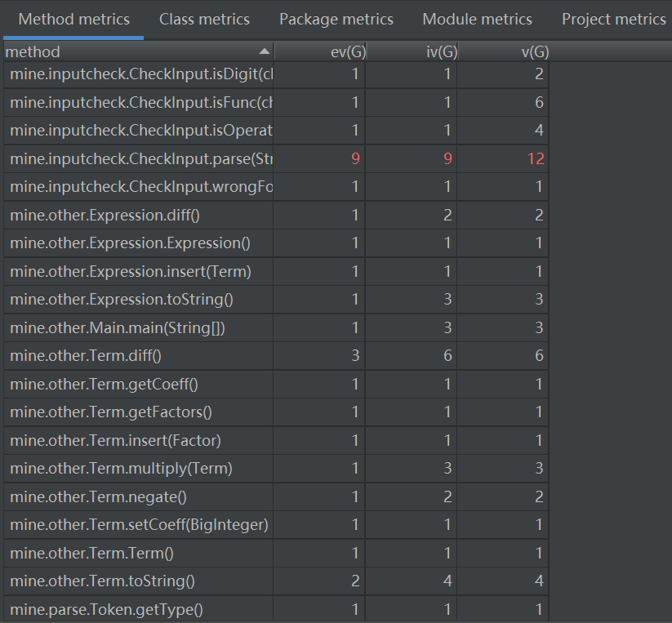Click iv(G) value 3 in Main.main row
The width and height of the screenshot is (672, 623).
[447, 327]
